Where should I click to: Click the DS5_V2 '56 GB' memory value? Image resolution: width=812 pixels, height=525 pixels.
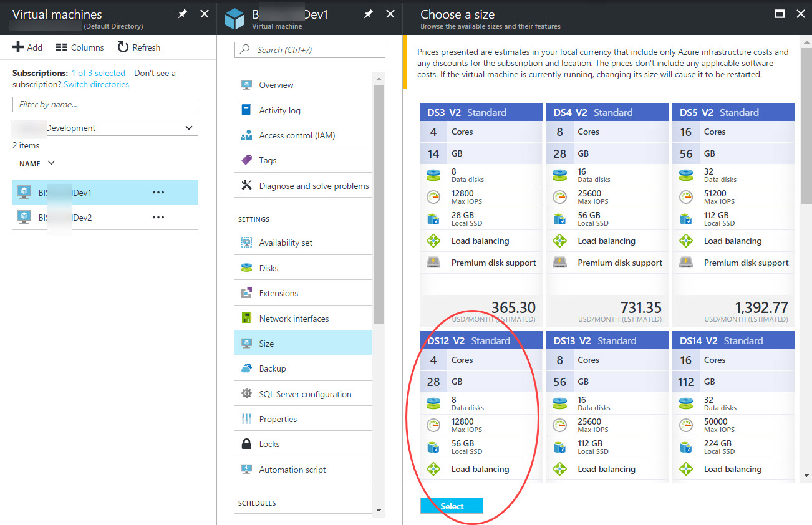[x=686, y=153]
